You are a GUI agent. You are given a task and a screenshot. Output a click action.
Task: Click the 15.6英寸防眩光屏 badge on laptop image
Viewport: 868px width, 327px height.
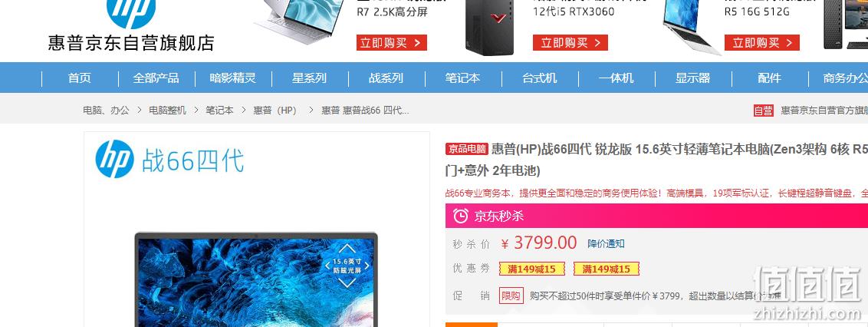347,266
